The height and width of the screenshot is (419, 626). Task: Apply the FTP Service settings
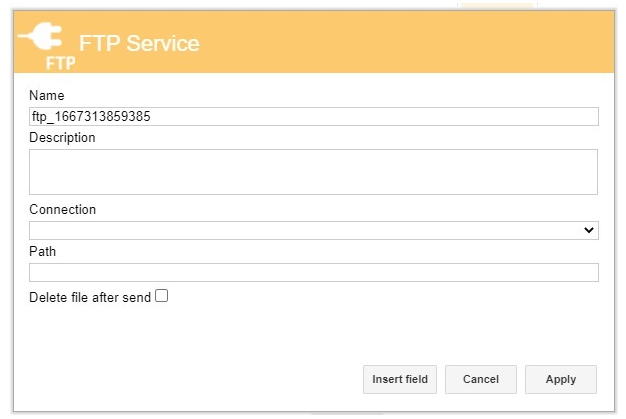[561, 379]
